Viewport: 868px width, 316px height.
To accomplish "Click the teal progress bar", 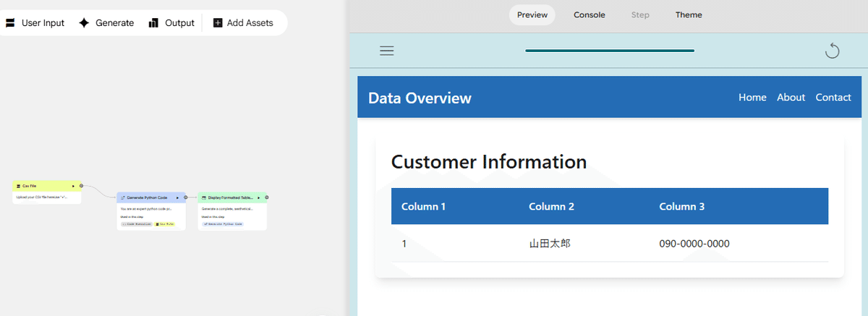I will click(x=609, y=51).
